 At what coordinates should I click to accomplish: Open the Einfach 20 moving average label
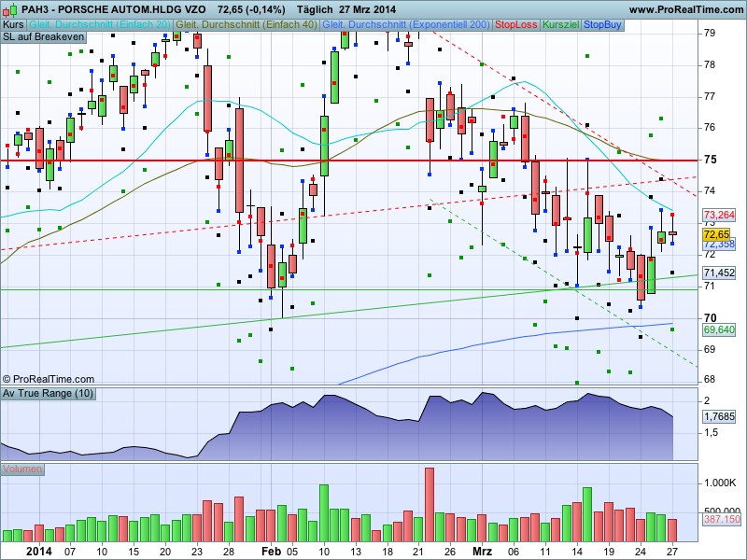pos(100,25)
